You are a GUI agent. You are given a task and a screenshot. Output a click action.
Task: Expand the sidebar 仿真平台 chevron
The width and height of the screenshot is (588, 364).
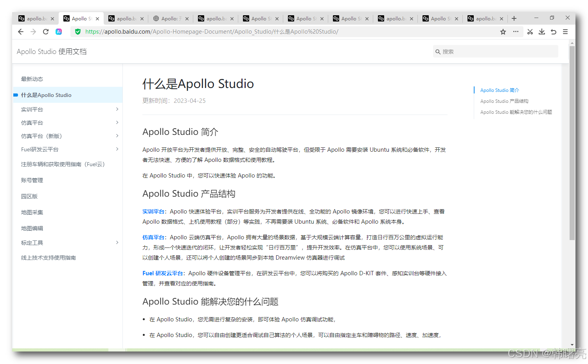point(117,122)
